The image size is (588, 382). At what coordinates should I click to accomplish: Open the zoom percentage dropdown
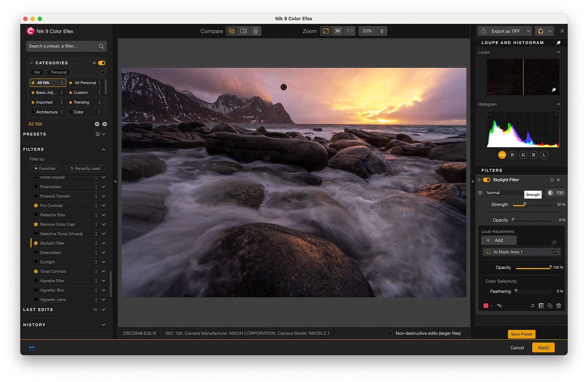coord(373,31)
